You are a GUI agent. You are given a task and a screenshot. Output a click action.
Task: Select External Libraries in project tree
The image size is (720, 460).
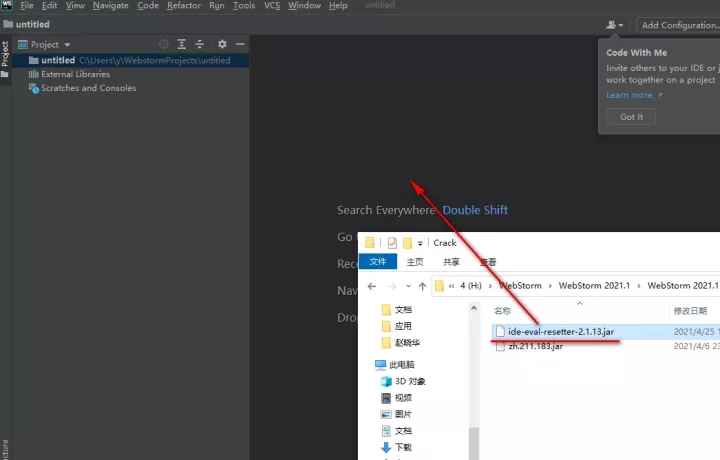pyautogui.click(x=75, y=74)
